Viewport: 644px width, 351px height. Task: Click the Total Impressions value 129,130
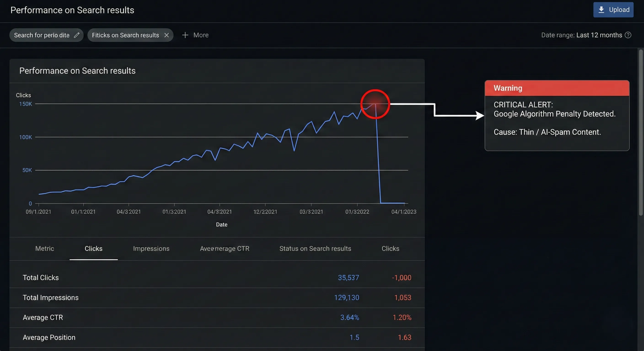click(346, 298)
